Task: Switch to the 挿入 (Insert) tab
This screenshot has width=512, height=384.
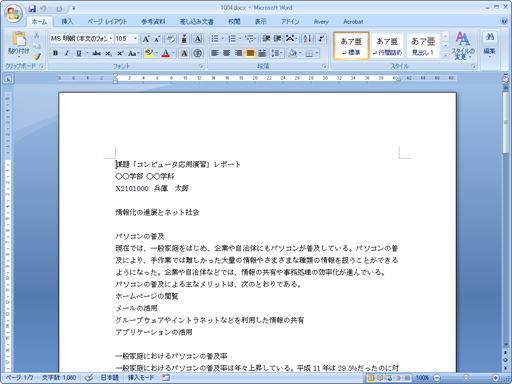Action: [67, 22]
